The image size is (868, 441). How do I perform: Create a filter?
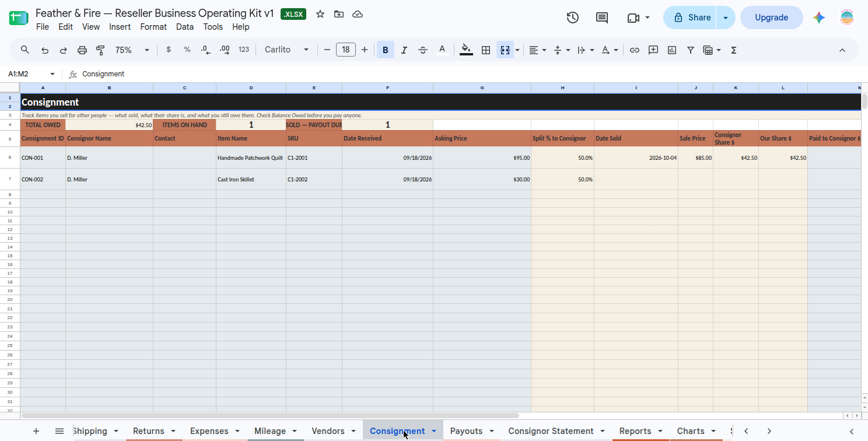(x=691, y=50)
